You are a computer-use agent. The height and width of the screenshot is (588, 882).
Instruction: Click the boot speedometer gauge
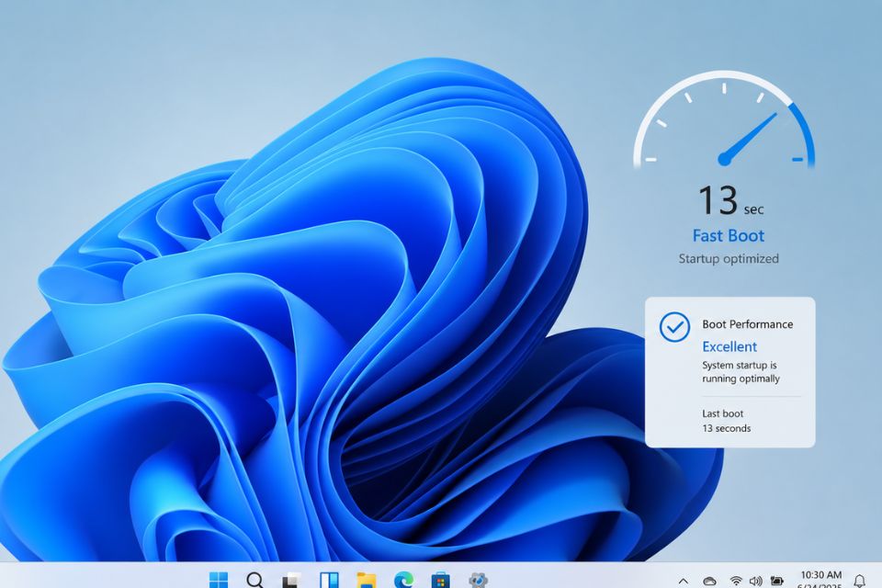[724, 119]
